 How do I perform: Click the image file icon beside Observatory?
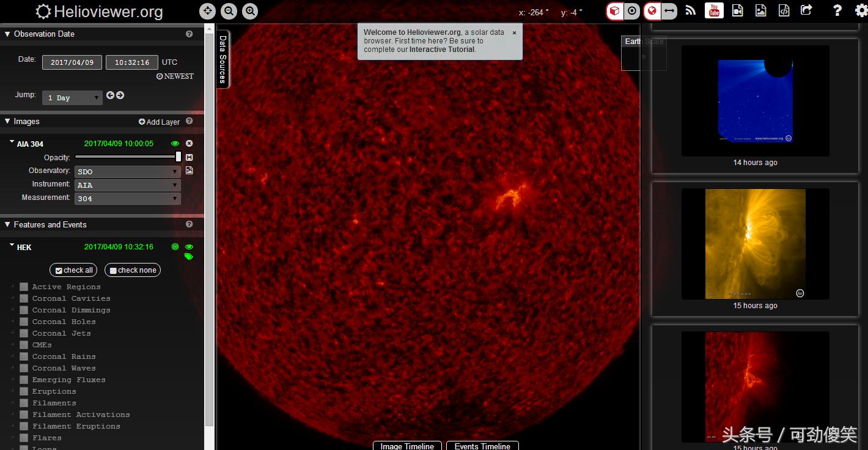point(189,171)
